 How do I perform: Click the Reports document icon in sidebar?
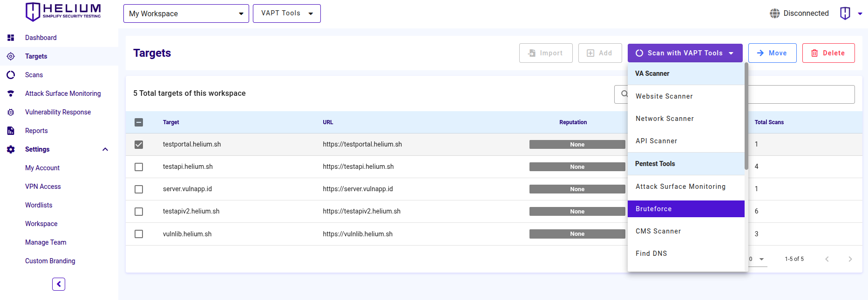coord(11,131)
